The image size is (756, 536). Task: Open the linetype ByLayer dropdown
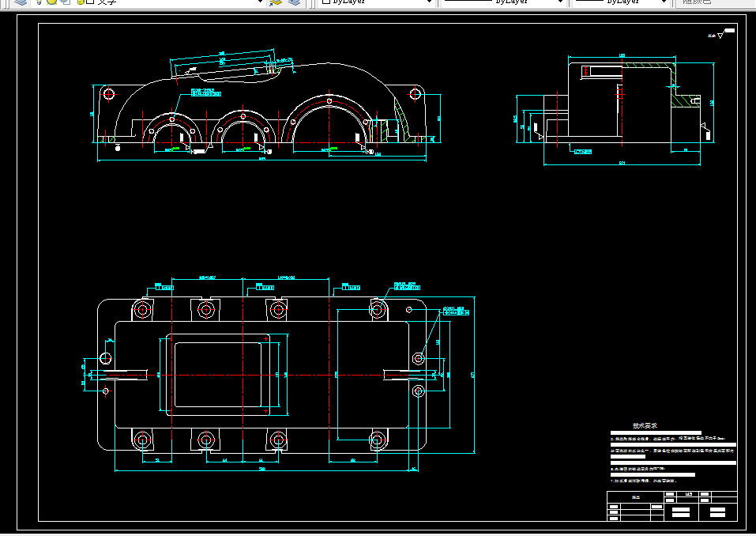pyautogui.click(x=502, y=2)
